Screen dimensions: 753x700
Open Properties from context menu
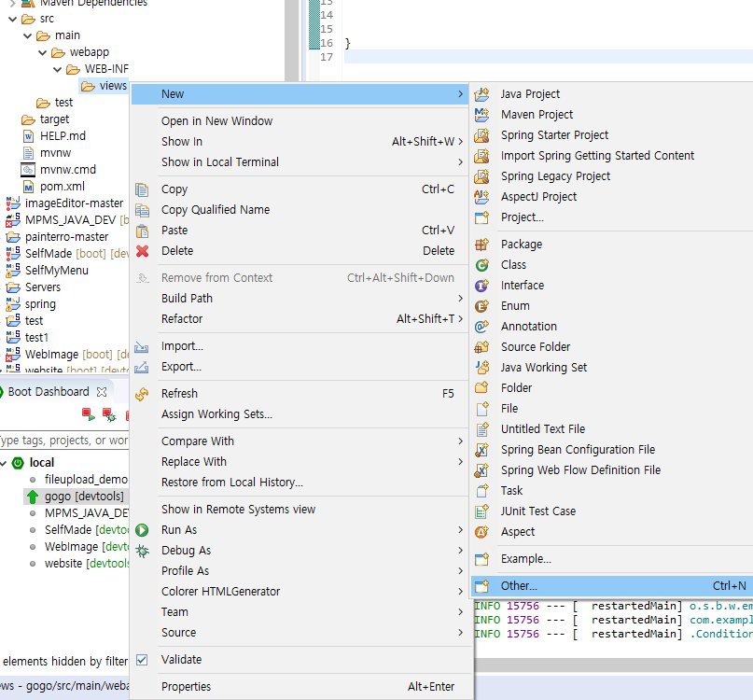tap(186, 687)
